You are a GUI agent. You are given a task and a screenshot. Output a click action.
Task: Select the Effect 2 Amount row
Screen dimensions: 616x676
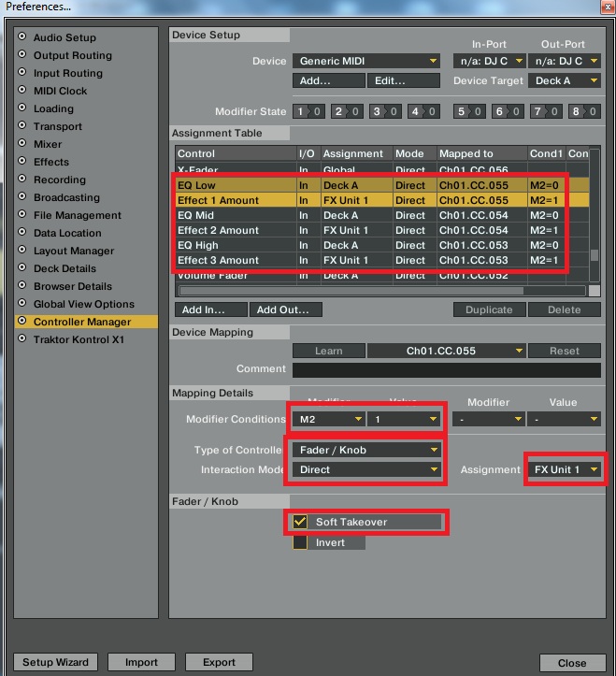(x=382, y=230)
